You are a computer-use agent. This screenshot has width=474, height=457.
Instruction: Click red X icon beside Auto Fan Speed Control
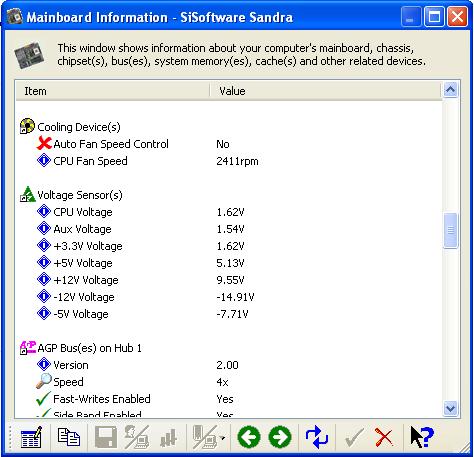44,143
